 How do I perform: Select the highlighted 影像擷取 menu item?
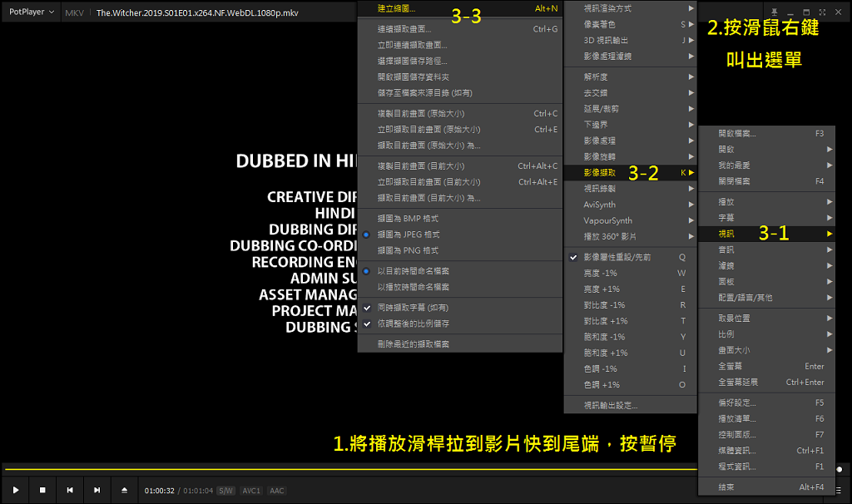[631, 173]
